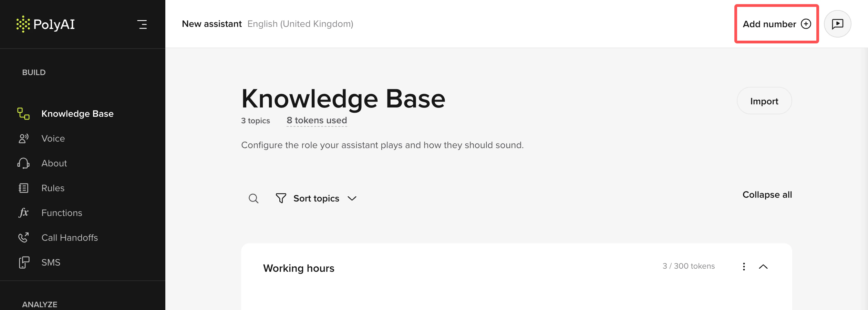Click the Functions fx icon

[x=23, y=213]
